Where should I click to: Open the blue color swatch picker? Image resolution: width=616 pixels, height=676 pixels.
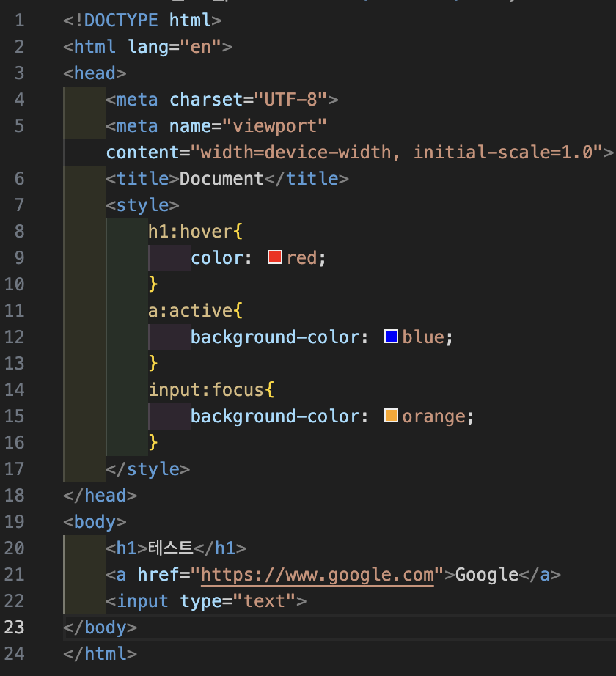click(x=391, y=337)
